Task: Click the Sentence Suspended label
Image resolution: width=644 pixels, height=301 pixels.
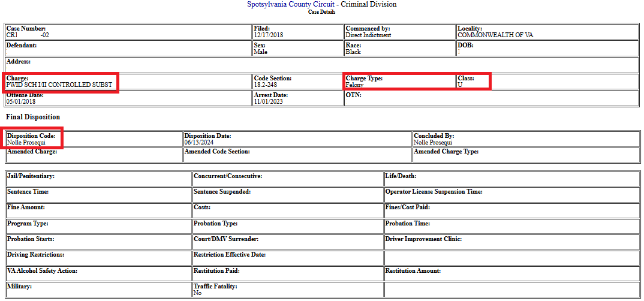Action: 222,191
